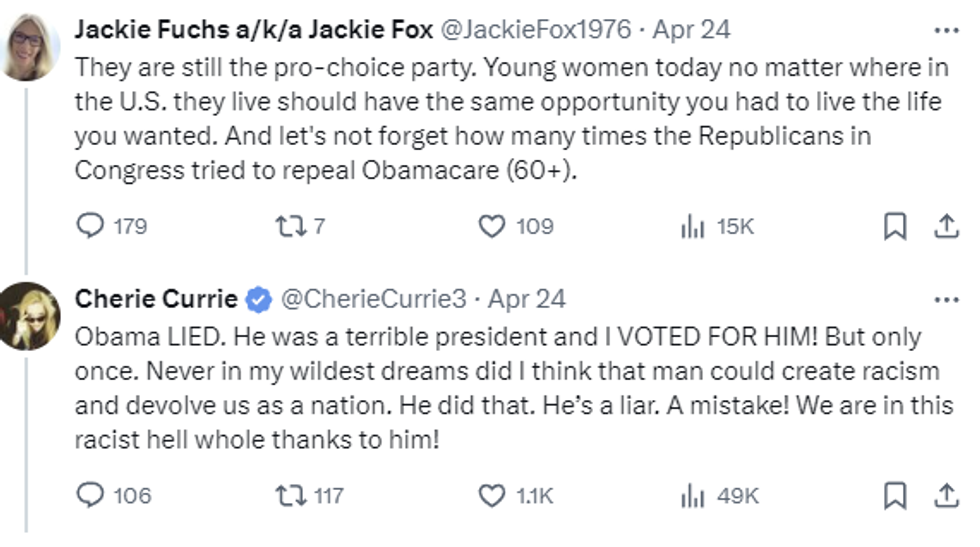View analytics on Cherie Currie's tweet
Viewport: 980px width, 547px height.
pos(692,495)
